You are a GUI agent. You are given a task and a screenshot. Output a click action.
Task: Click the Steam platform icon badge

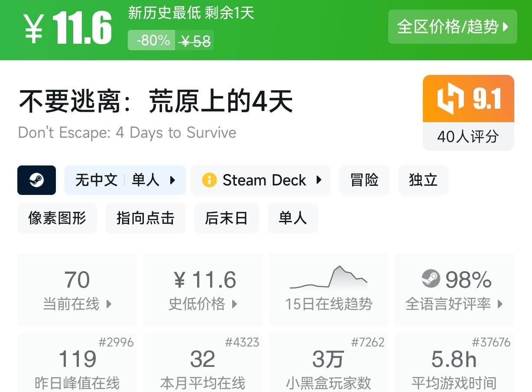point(37,180)
